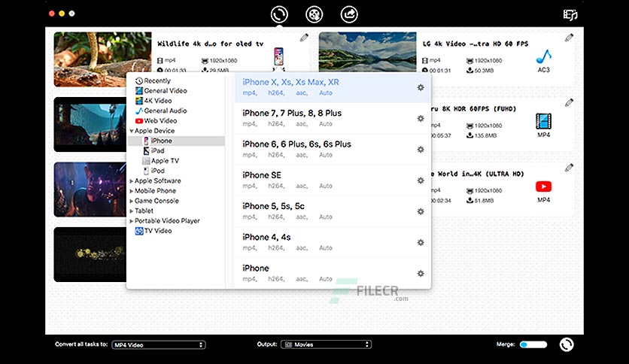629x364 pixels.
Task: Choose the iPhone 5, 5s, 5c preset
Action: 333,211
